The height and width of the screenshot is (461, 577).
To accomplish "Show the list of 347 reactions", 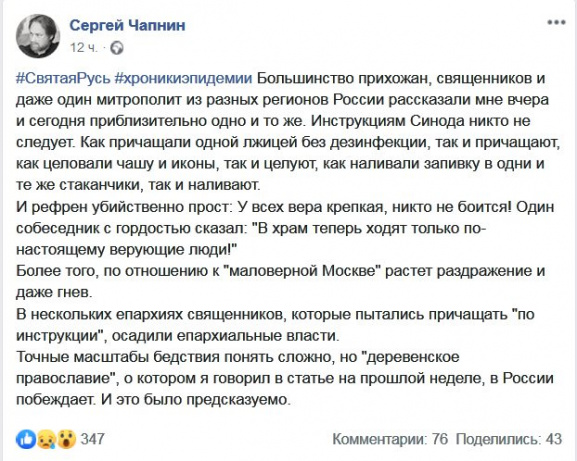I will click(x=92, y=439).
